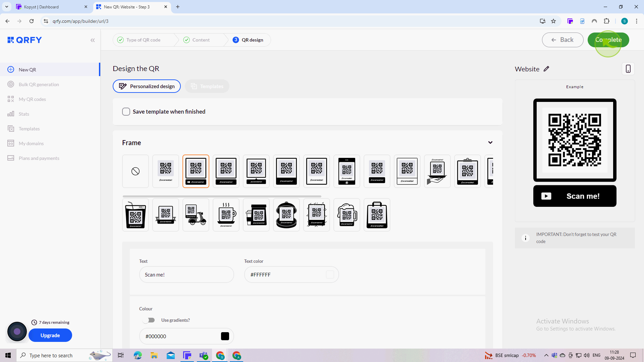Click the browser address bar URL
This screenshot has width=644, height=362.
coord(80,21)
